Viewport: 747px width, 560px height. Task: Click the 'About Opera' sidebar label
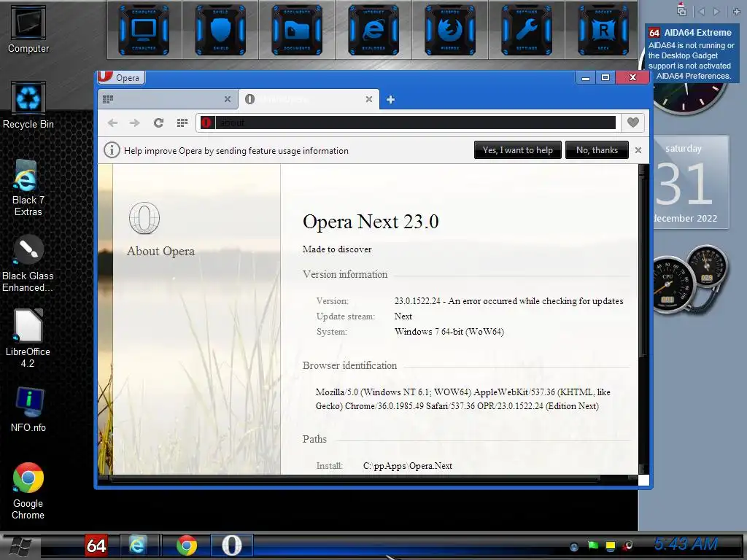coord(160,251)
